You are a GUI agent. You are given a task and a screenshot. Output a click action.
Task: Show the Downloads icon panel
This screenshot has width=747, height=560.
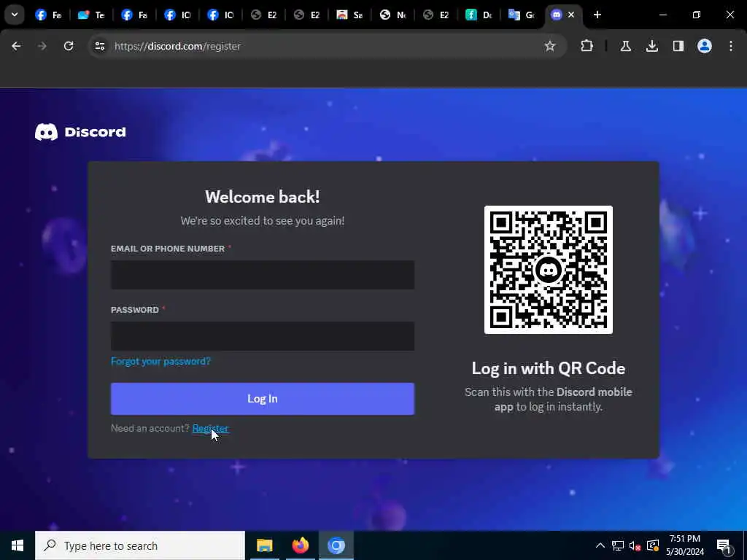(x=651, y=46)
